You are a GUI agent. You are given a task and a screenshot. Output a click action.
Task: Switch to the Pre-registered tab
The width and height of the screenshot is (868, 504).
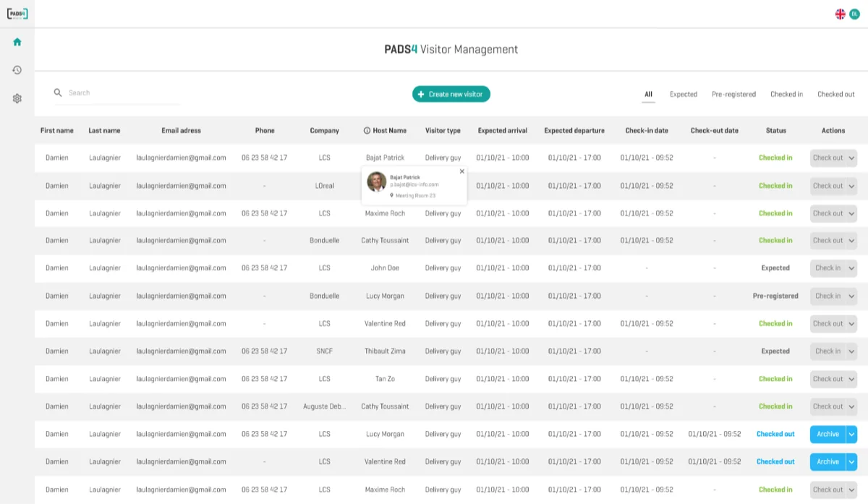click(733, 94)
